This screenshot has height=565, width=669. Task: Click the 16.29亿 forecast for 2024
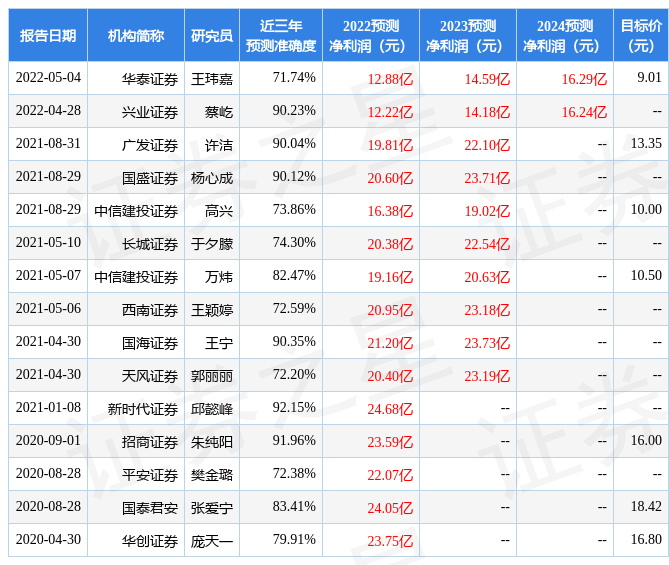coord(584,79)
